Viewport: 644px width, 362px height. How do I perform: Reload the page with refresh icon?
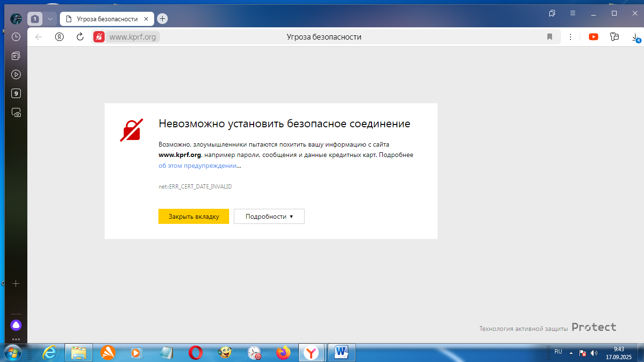80,37
